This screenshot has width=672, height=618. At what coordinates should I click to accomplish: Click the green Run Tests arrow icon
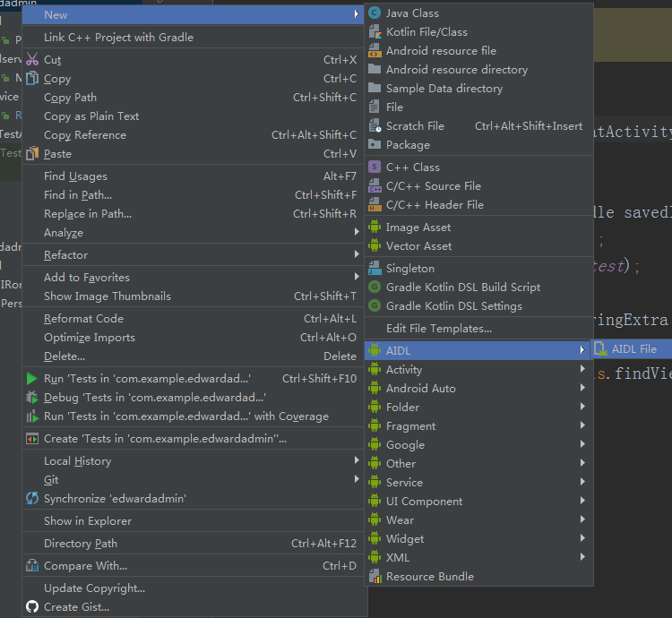[32, 379]
